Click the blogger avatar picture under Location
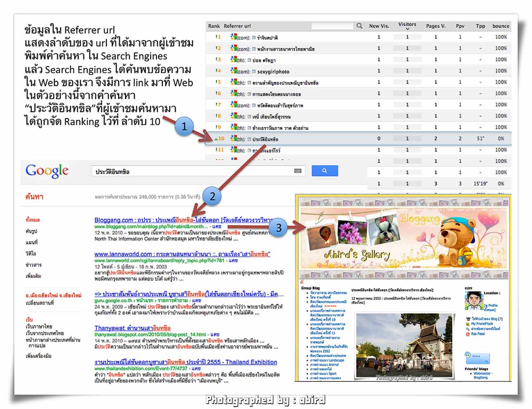This screenshot has height=409, width=532. point(473,301)
